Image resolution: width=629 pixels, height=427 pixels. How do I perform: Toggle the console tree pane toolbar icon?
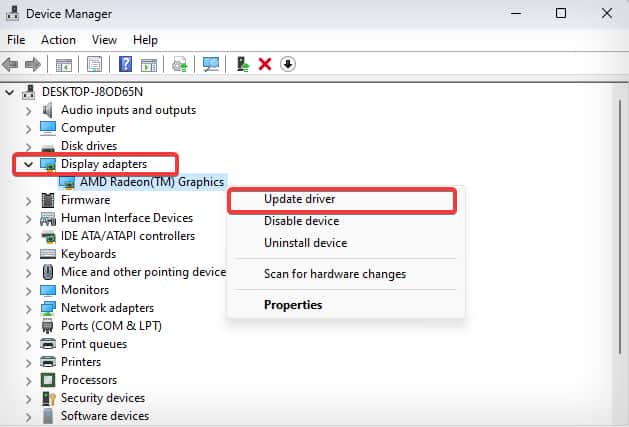coord(63,65)
